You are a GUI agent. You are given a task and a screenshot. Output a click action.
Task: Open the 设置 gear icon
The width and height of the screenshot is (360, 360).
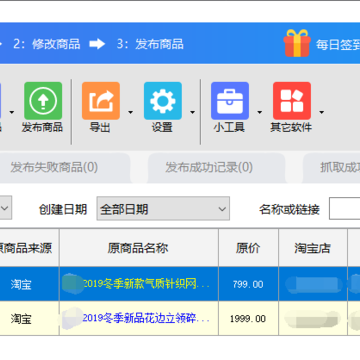(163, 101)
